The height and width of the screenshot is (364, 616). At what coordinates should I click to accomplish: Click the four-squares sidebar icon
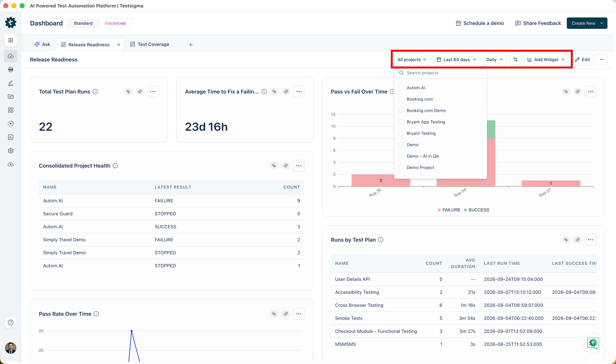(x=11, y=110)
